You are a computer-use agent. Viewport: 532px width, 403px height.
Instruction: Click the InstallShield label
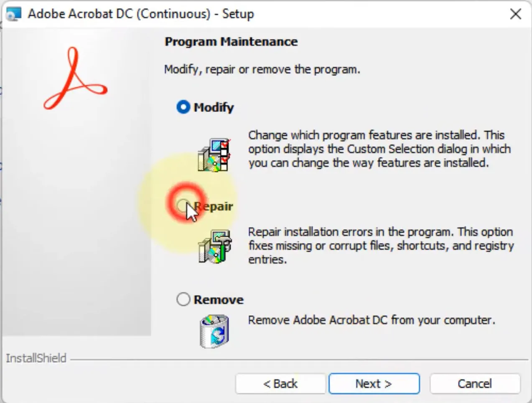[x=36, y=358]
